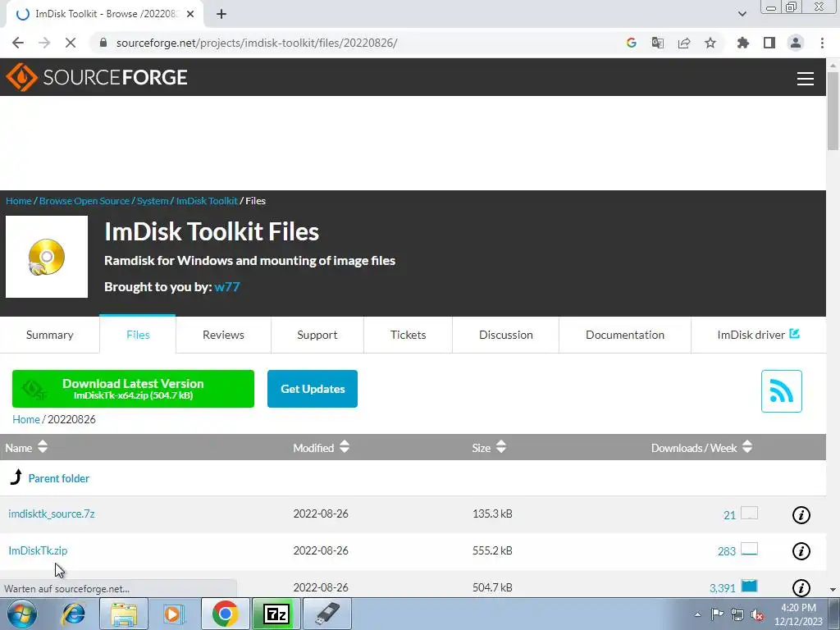Open Chrome extensions puzzle icon
The image size is (840, 630).
click(743, 43)
